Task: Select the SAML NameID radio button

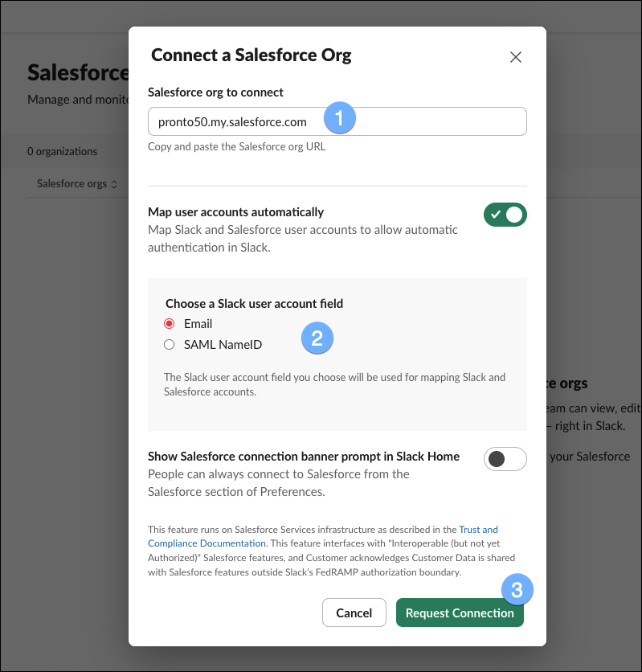Action: click(x=170, y=342)
